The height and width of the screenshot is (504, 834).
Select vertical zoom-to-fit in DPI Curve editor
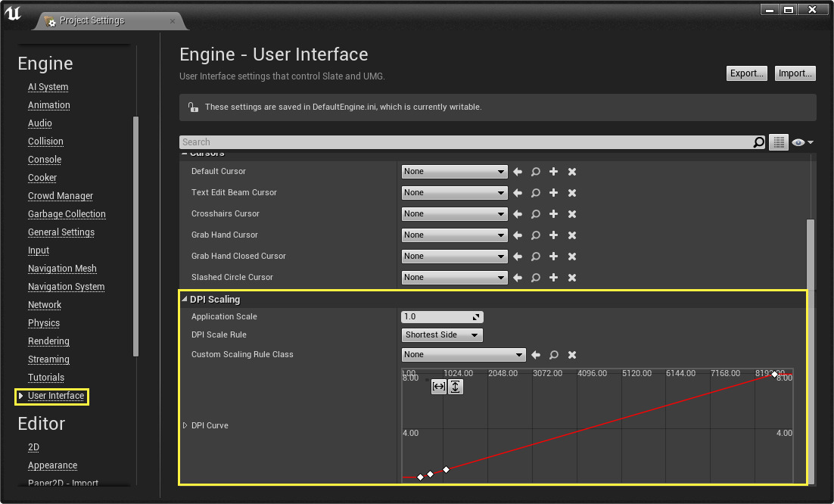(455, 387)
